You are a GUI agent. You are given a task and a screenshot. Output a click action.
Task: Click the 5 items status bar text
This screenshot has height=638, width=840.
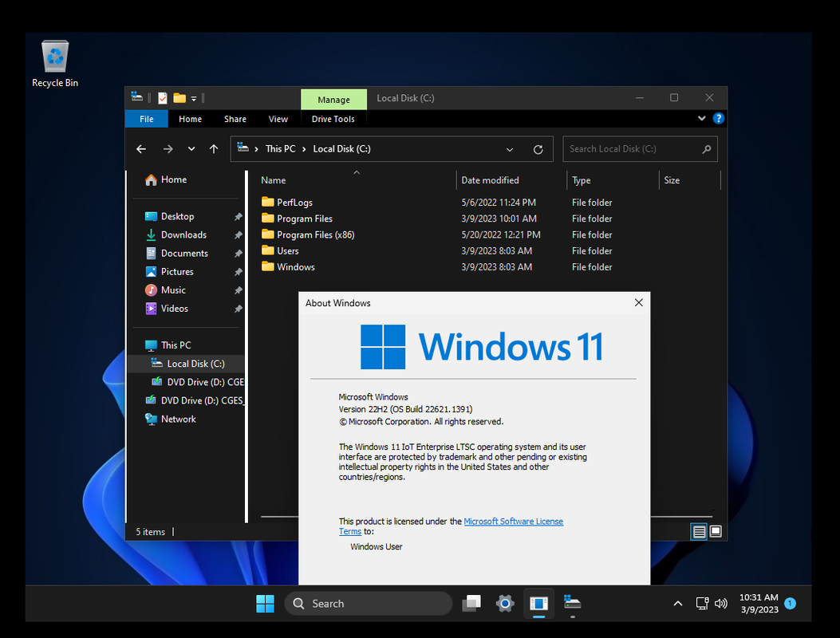coord(150,532)
